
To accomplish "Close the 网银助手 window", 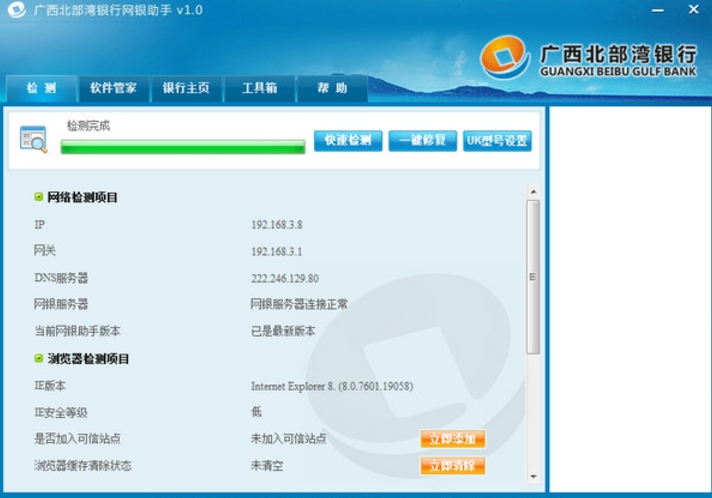I will point(693,9).
